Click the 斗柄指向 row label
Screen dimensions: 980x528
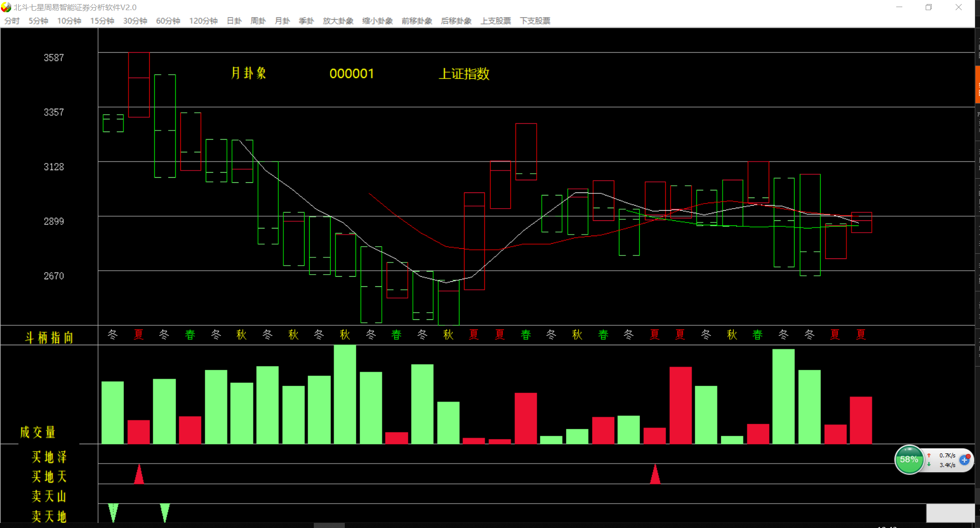(x=49, y=338)
